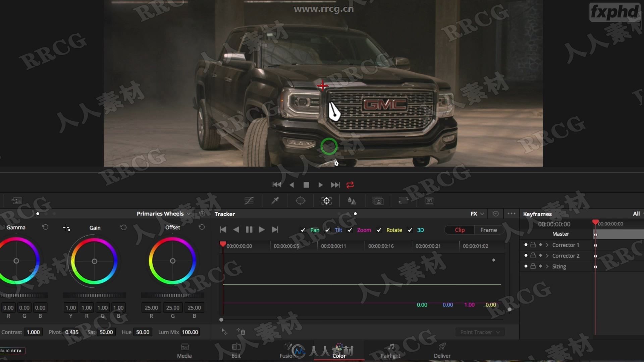Click the Contrast value field
Screen dimensions: 644x362
33,332
